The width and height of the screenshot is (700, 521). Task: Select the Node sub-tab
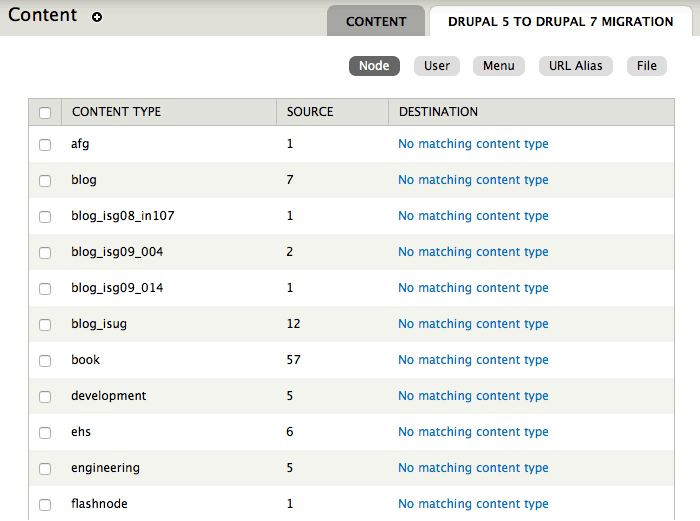pyautogui.click(x=374, y=66)
